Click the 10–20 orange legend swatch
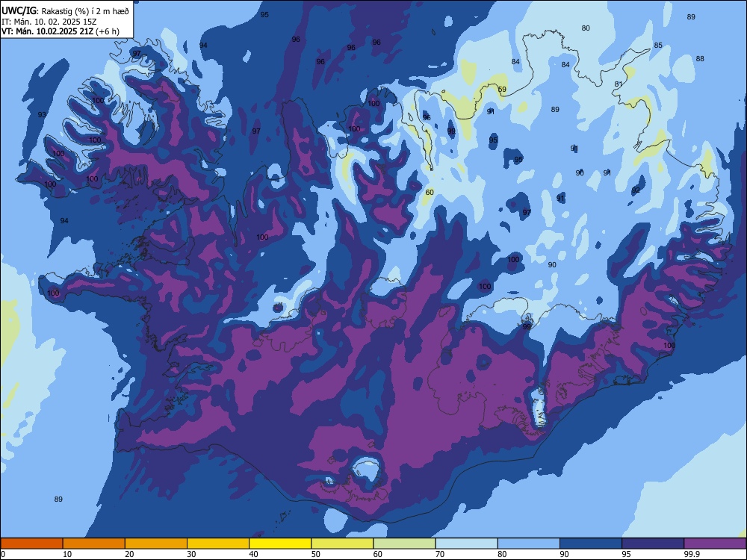The width and height of the screenshot is (747, 560). click(94, 544)
